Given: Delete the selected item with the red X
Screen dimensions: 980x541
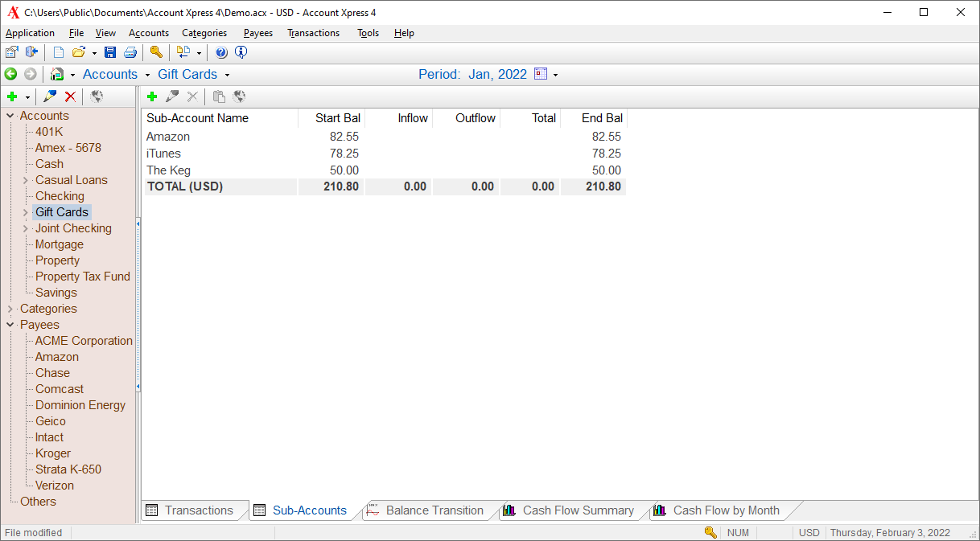Looking at the screenshot, I should click(70, 96).
